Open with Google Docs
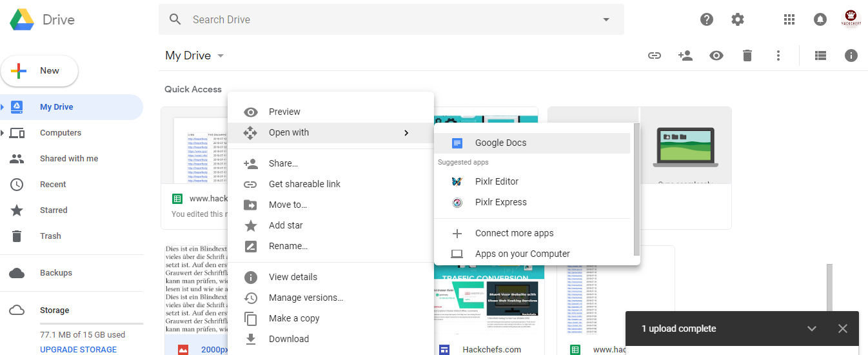Viewport: 868px width, 355px height. (532, 143)
